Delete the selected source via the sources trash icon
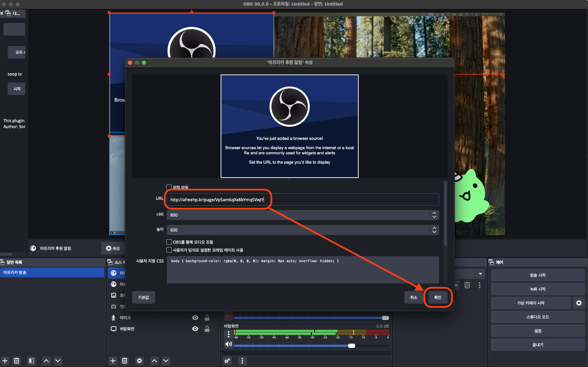 (x=124, y=361)
